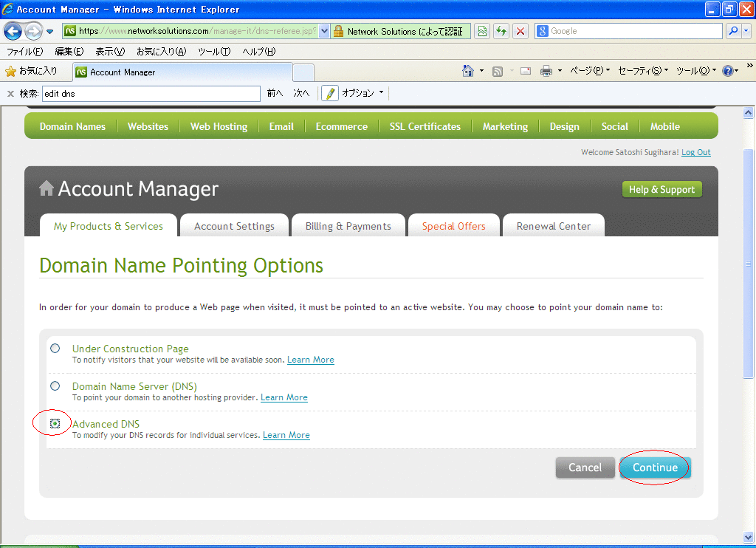
Task: Select the Advanced DNS radio button
Action: coord(55,423)
